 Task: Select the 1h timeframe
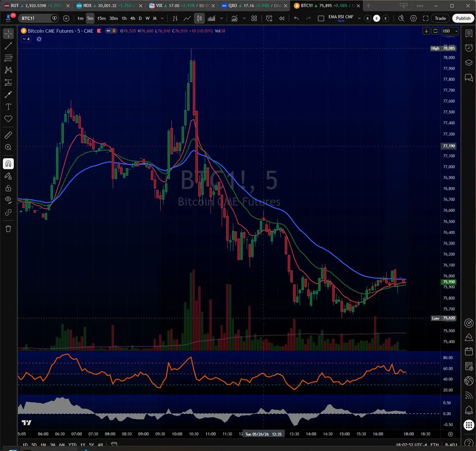(124, 18)
